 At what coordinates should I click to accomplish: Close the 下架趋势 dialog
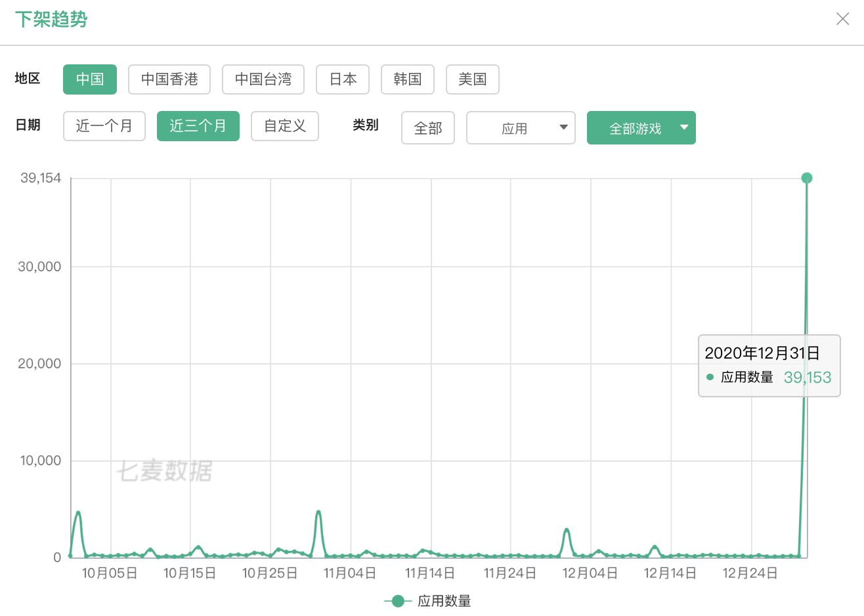click(842, 19)
